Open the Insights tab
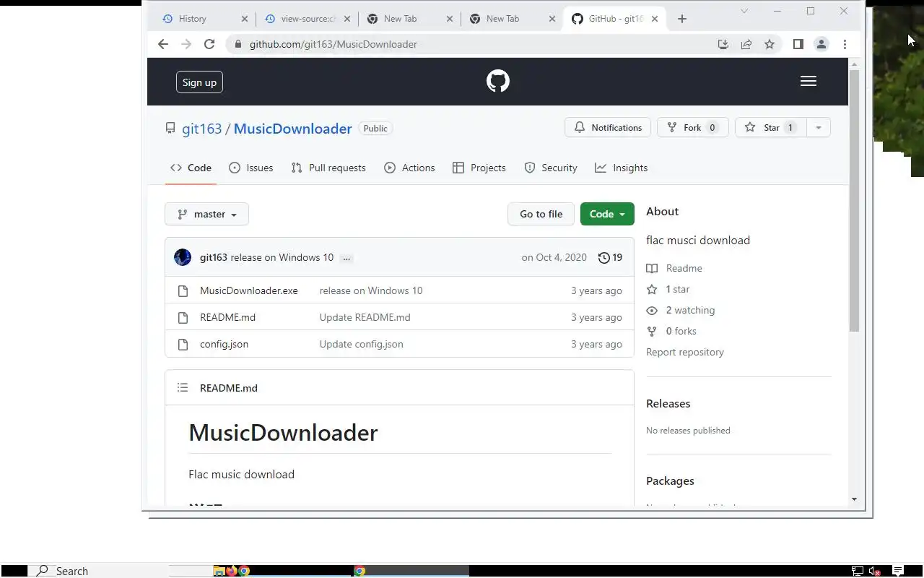This screenshot has width=924, height=578. (x=621, y=168)
